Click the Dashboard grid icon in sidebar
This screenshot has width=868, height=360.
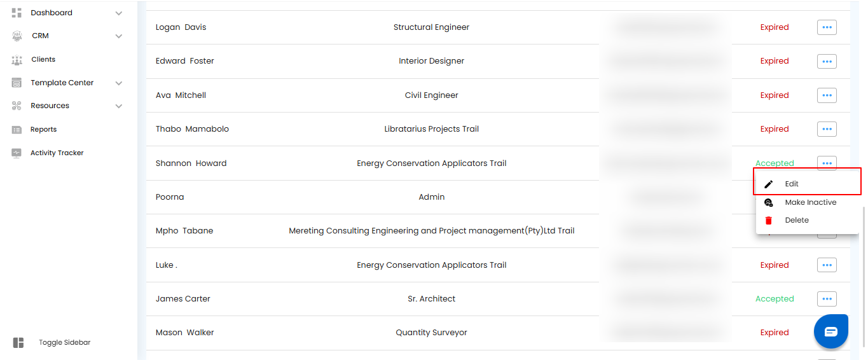click(x=17, y=13)
